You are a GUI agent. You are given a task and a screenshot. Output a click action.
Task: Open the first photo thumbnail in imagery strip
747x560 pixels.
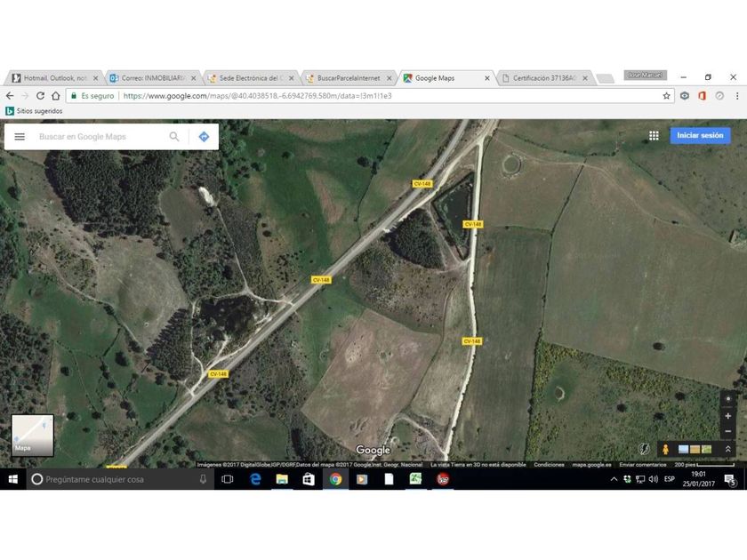tap(683, 449)
